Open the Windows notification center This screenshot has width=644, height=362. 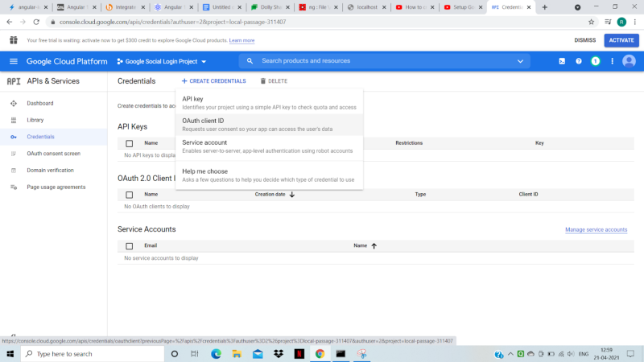tap(630, 354)
